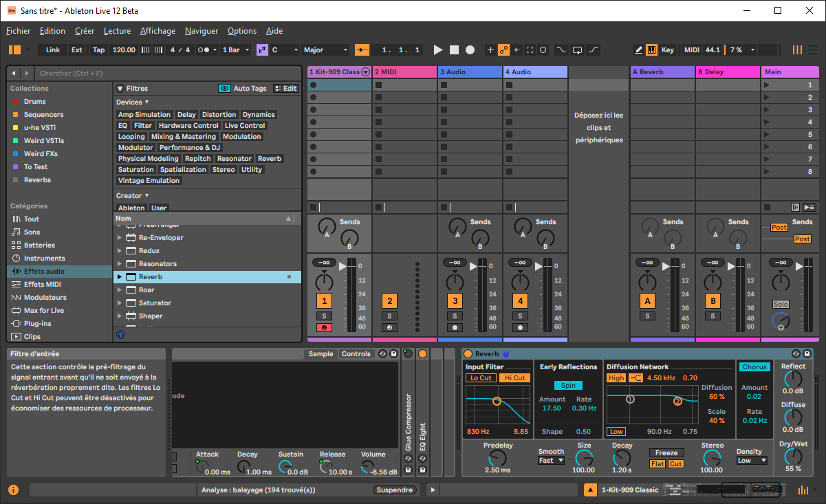Enable Freeze in the Reverb device
Viewport: 826px width, 504px height.
tap(666, 453)
